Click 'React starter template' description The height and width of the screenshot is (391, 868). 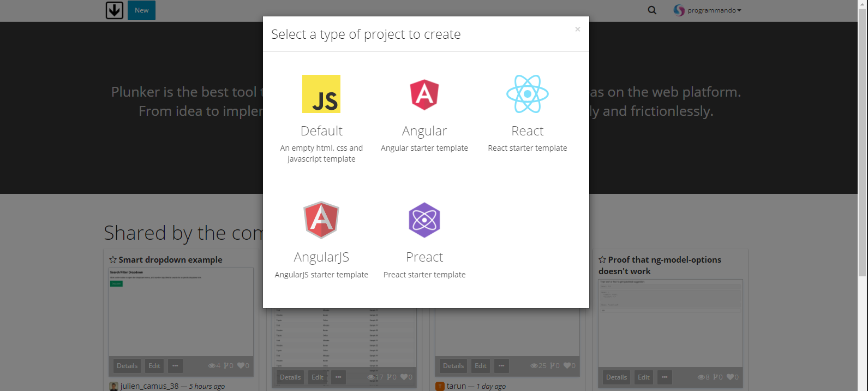tap(528, 148)
